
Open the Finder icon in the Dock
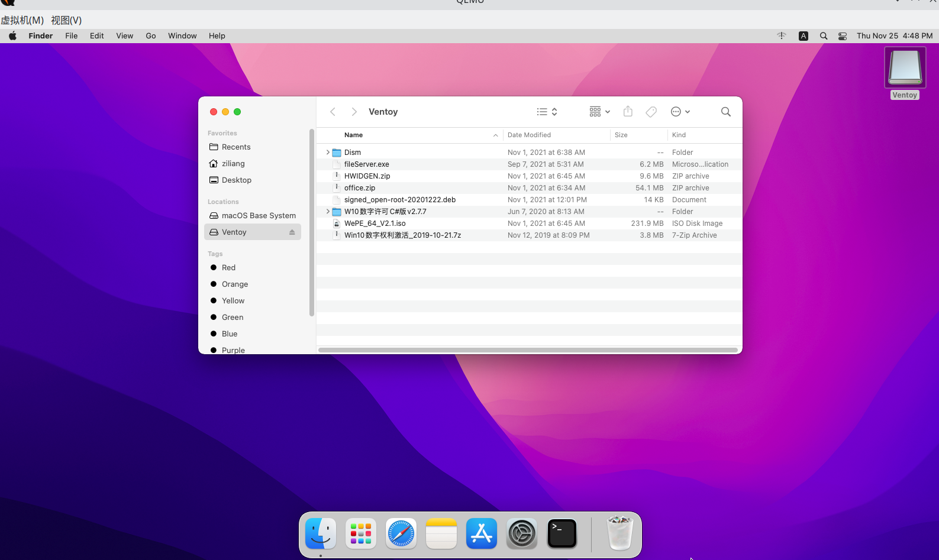(x=321, y=533)
